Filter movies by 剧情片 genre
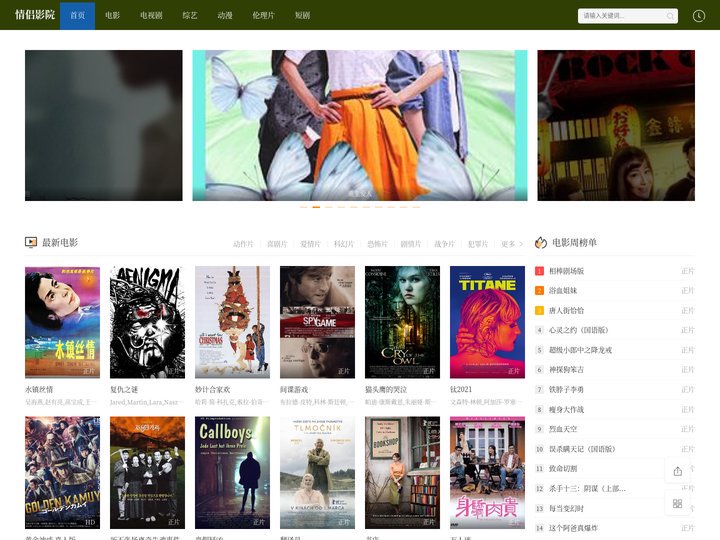The image size is (720, 540). point(411,244)
